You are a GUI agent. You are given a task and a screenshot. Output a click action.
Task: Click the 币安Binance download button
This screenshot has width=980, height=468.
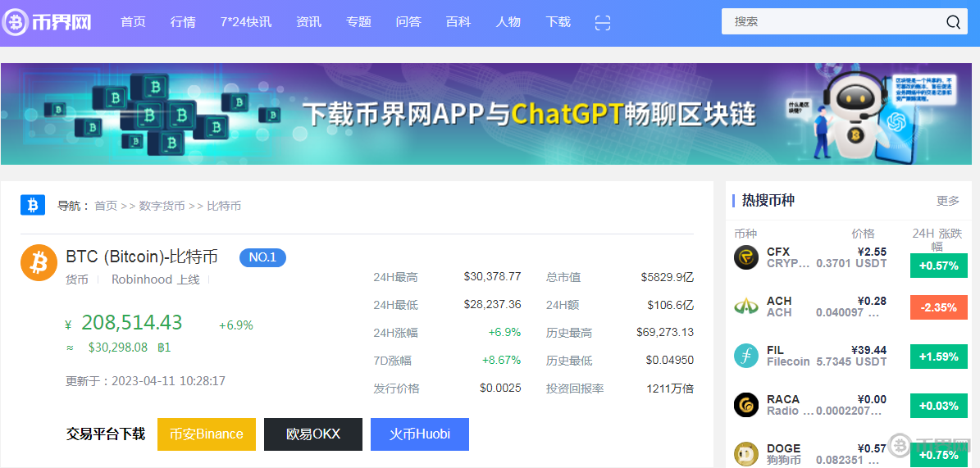click(206, 434)
